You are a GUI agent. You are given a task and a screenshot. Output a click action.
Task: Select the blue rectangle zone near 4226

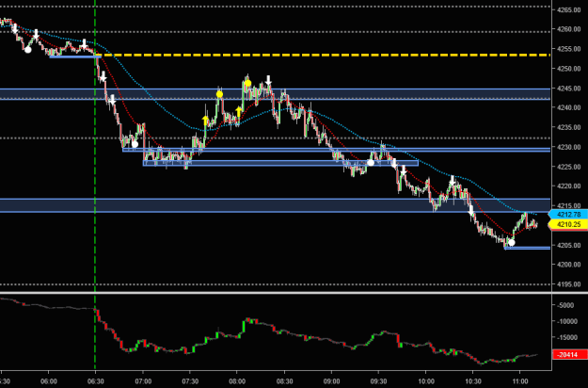point(280,163)
